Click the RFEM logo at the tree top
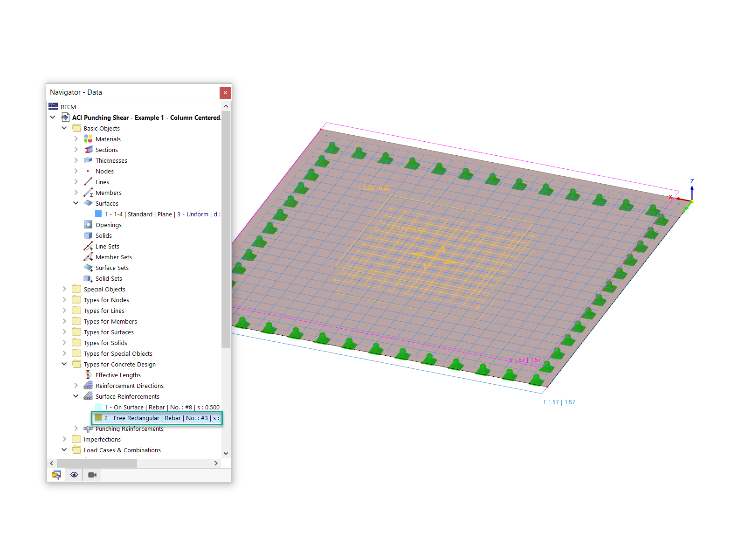 coord(53,106)
